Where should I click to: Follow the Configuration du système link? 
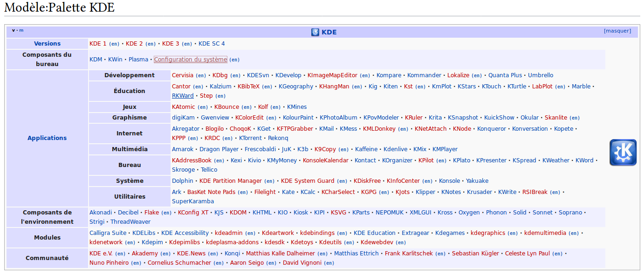pos(190,60)
